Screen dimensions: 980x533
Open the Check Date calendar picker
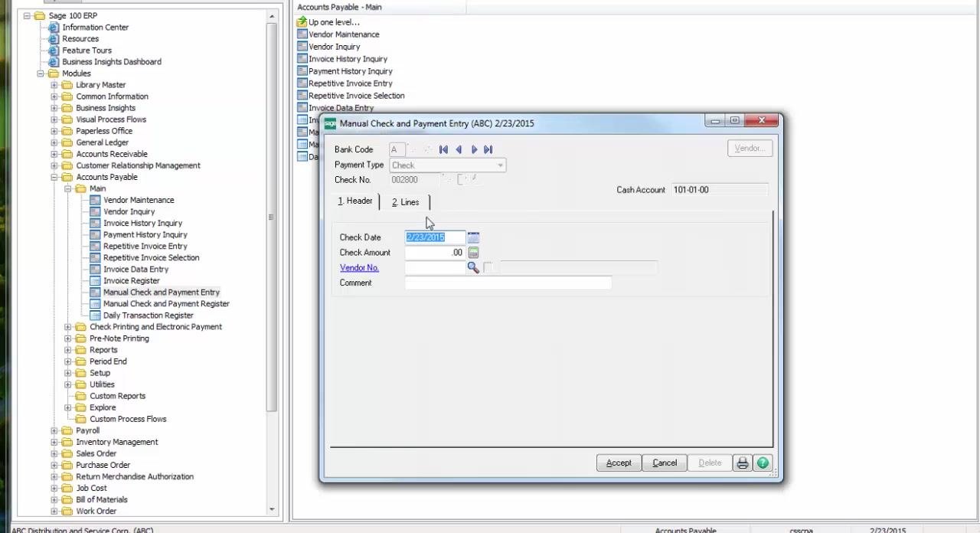point(473,237)
